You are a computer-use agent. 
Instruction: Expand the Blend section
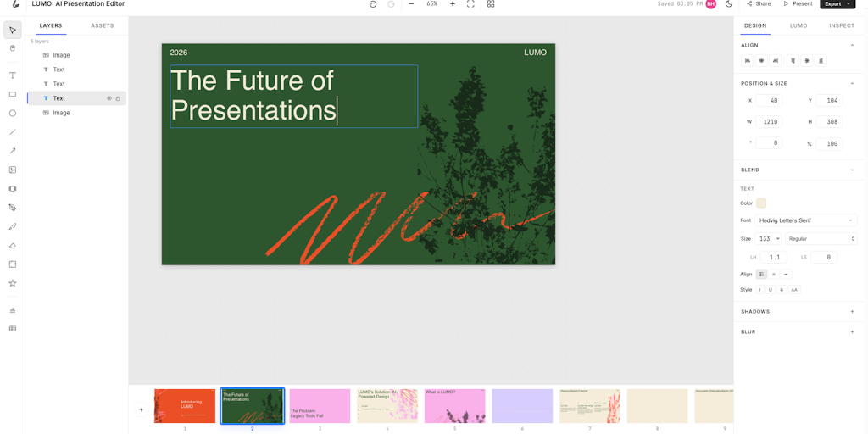coord(852,170)
